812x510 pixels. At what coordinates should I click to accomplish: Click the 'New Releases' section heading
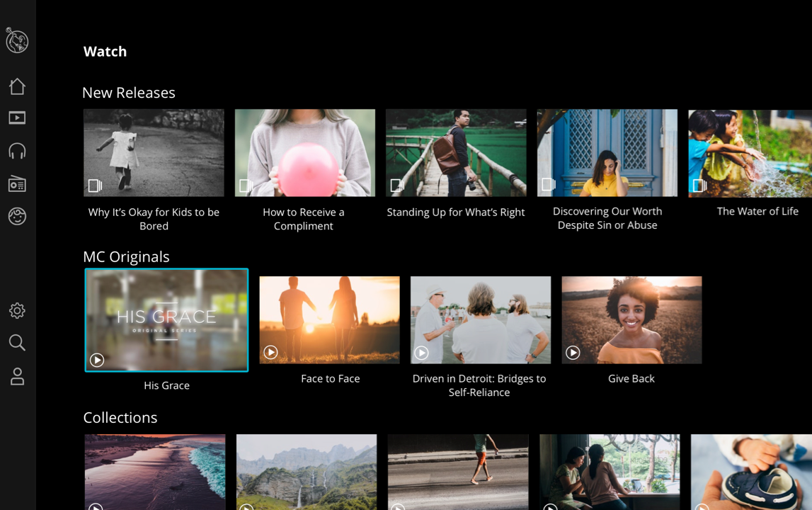tap(129, 92)
